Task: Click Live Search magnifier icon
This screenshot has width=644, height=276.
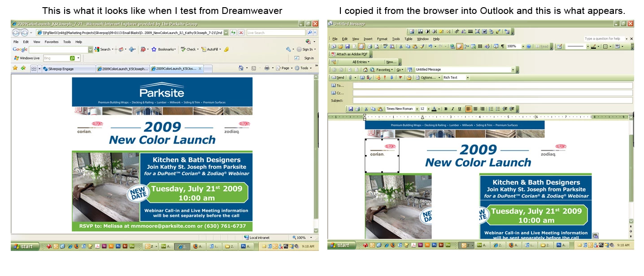Action: pyautogui.click(x=309, y=33)
